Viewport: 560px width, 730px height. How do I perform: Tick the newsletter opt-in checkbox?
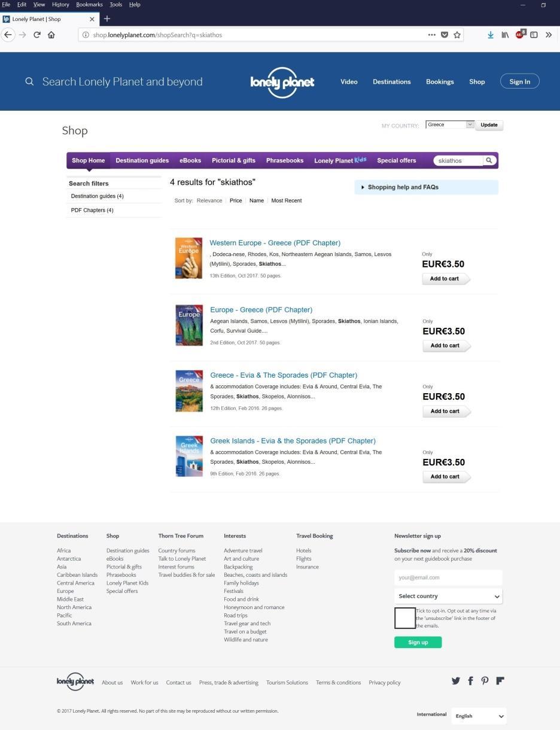(405, 618)
